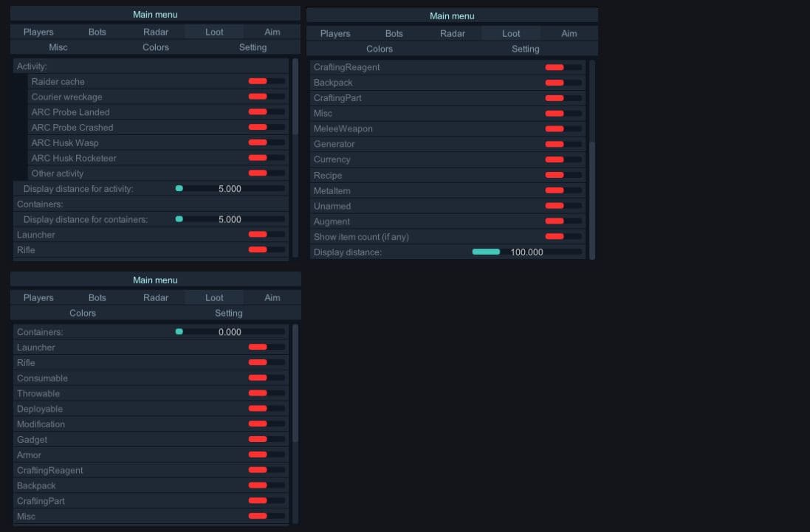Toggle the Raider cache activity switch

tap(266, 82)
